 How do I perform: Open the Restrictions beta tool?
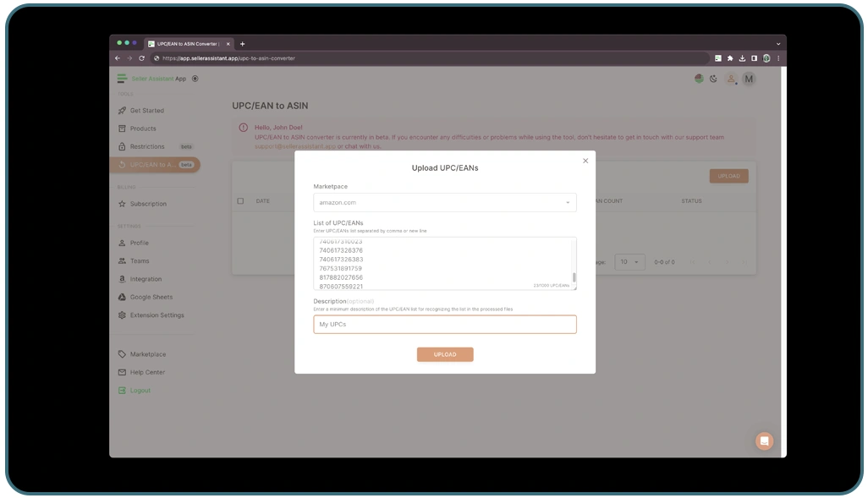pyautogui.click(x=146, y=145)
